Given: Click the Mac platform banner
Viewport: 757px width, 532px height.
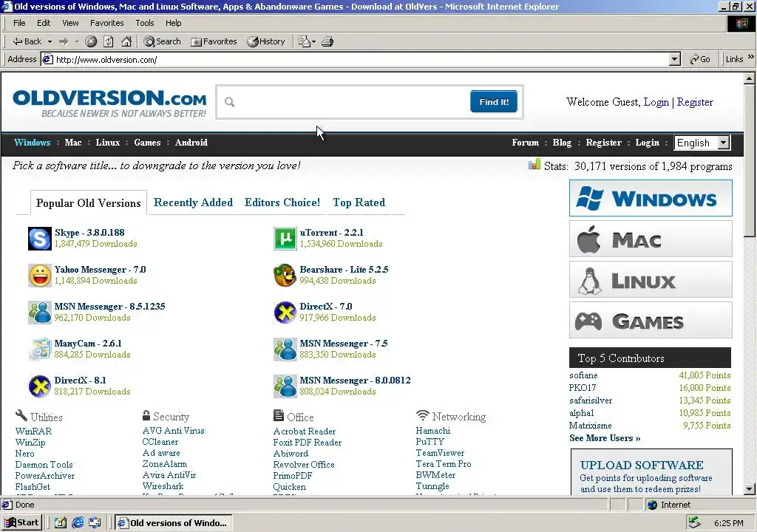Looking at the screenshot, I should point(651,239).
